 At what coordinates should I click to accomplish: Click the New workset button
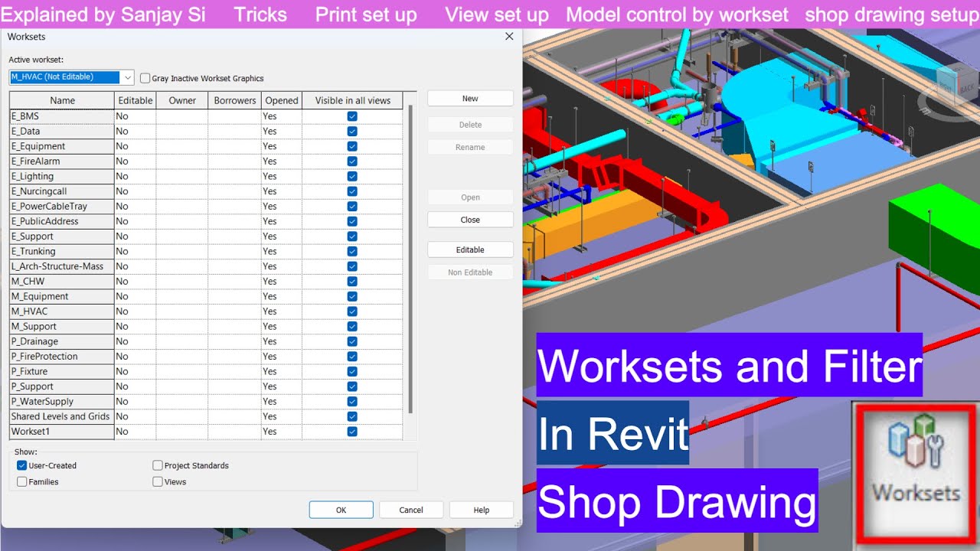(x=470, y=99)
